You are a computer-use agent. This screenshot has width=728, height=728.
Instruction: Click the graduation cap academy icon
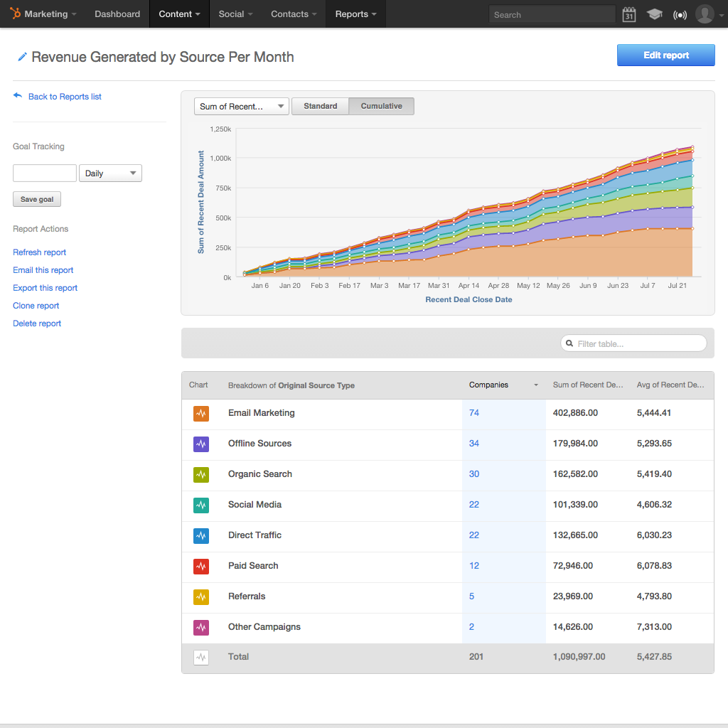pyautogui.click(x=654, y=14)
